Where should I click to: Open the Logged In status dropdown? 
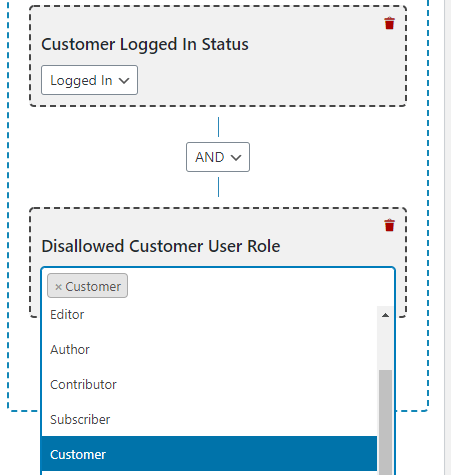coord(89,80)
